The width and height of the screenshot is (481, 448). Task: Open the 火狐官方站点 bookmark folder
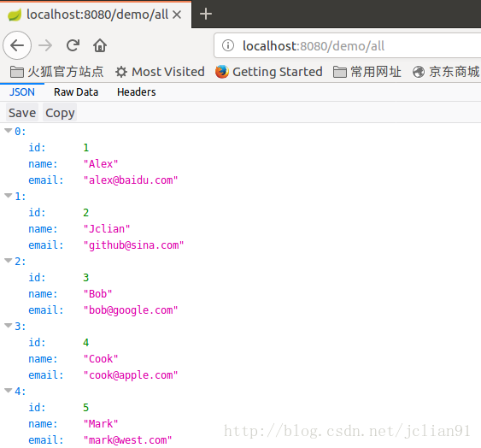click(x=56, y=72)
